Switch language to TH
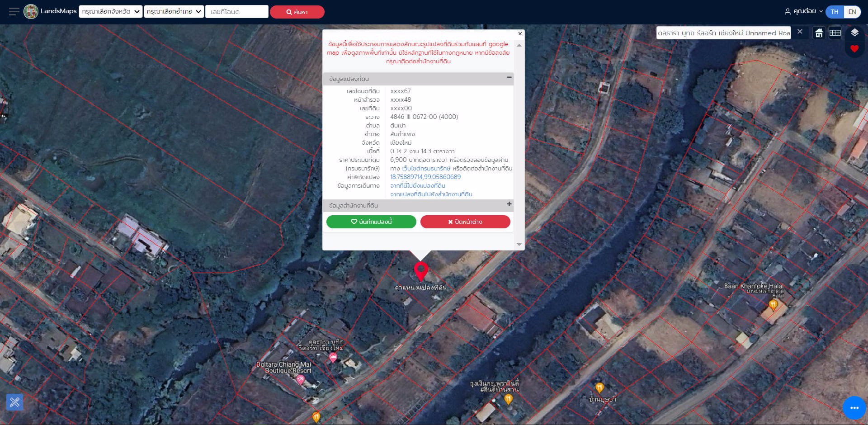The width and height of the screenshot is (868, 425). (835, 12)
